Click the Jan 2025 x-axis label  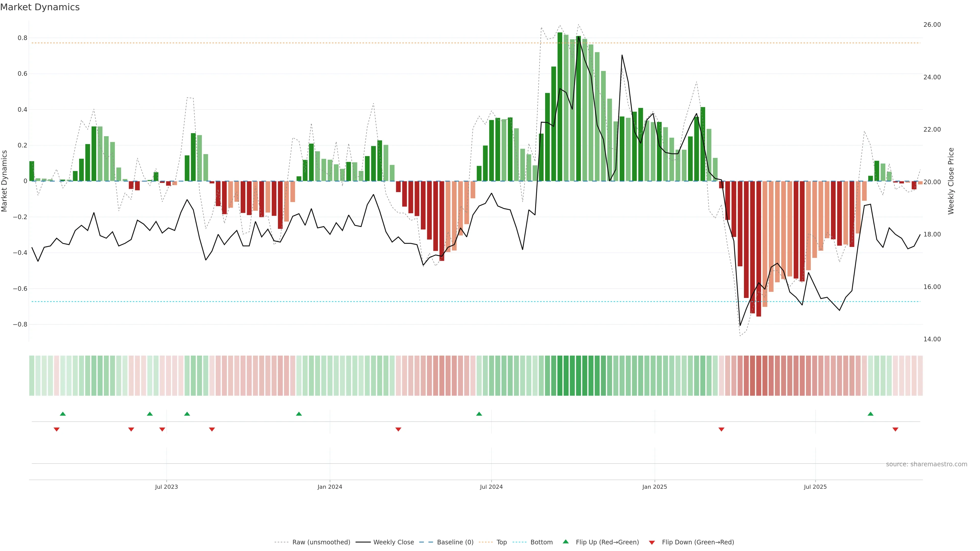[654, 487]
